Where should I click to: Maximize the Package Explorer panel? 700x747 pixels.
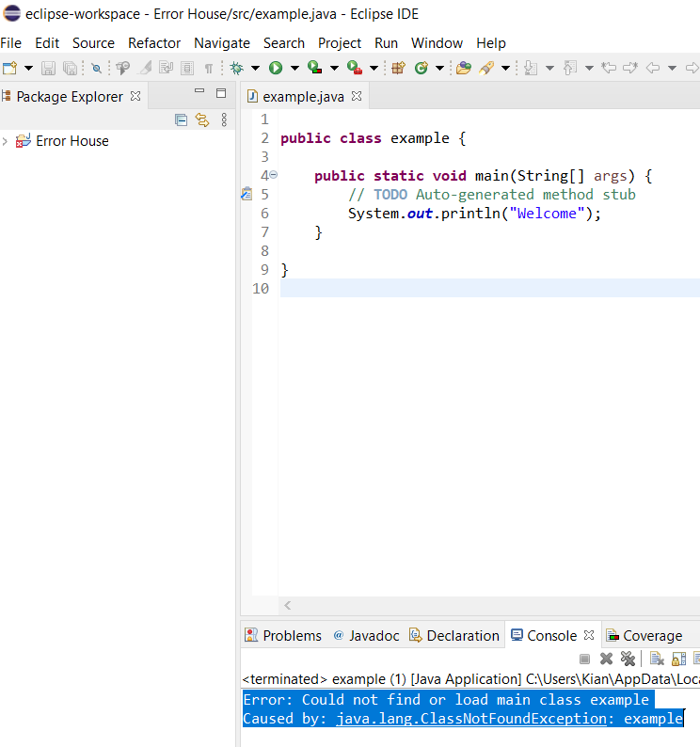[221, 93]
